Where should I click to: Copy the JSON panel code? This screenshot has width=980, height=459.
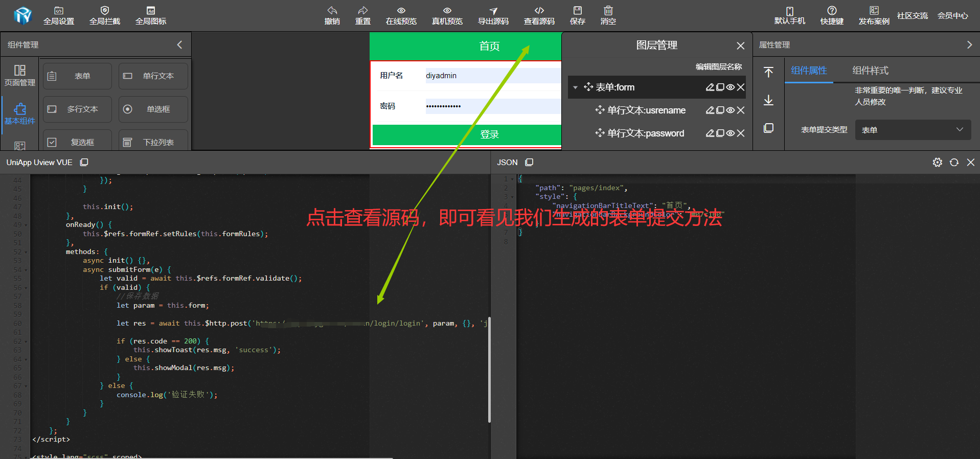tap(530, 163)
